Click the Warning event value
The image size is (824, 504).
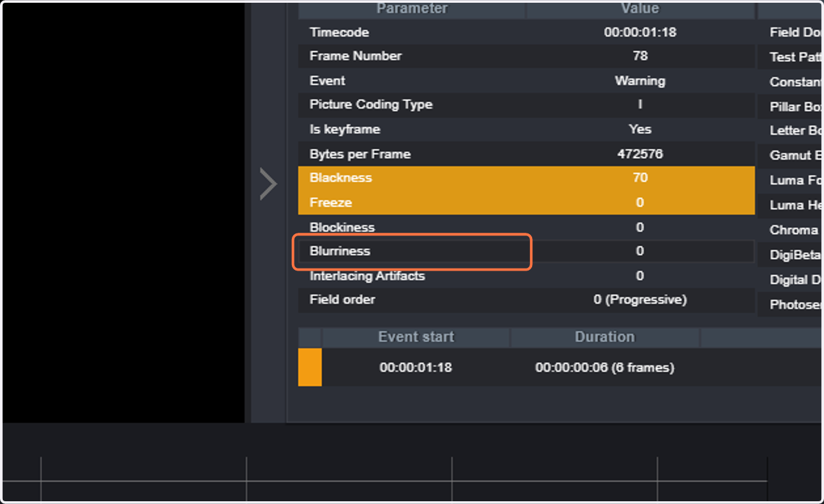(640, 81)
